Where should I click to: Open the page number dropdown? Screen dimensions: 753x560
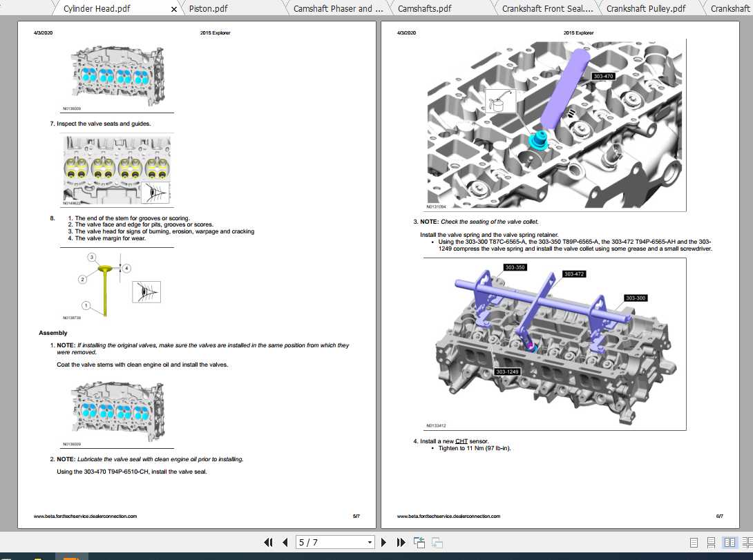click(x=370, y=543)
